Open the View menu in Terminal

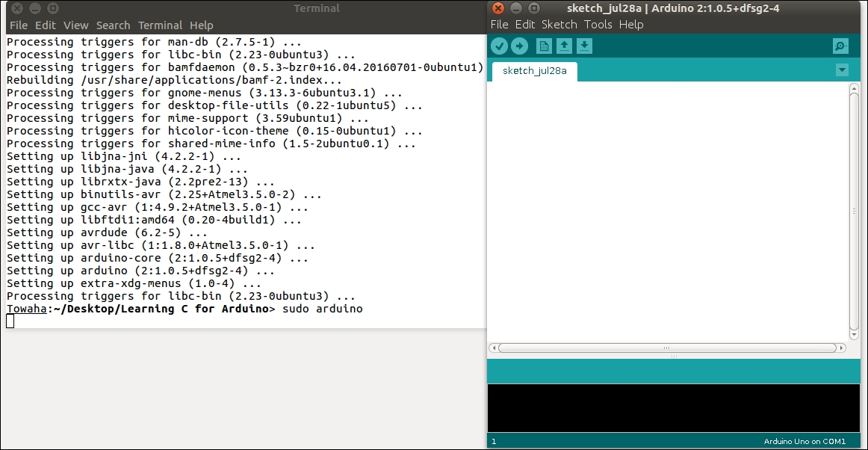coord(75,25)
